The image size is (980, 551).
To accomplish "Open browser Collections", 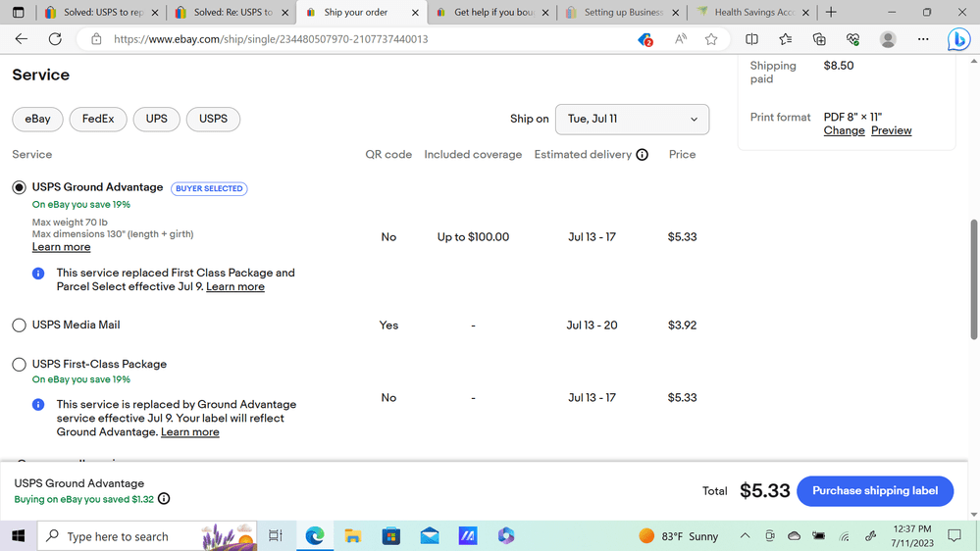I will click(819, 39).
